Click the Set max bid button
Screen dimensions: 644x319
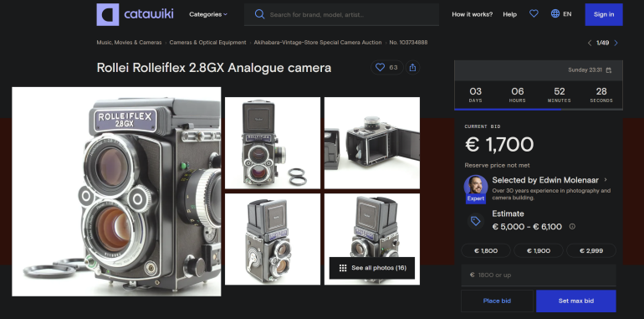tap(575, 301)
